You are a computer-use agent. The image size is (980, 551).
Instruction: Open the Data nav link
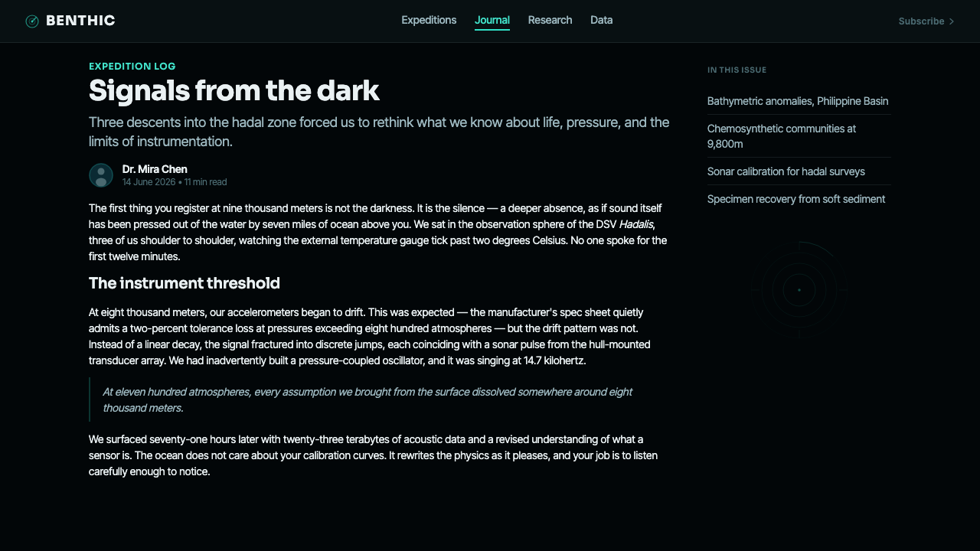[x=601, y=21]
